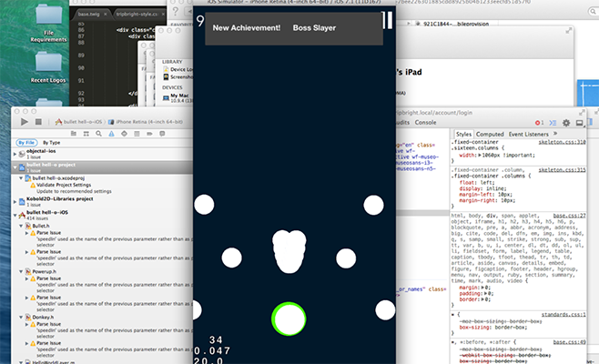
Task: Pause the game in the iOS Simulator
Action: click(x=387, y=20)
